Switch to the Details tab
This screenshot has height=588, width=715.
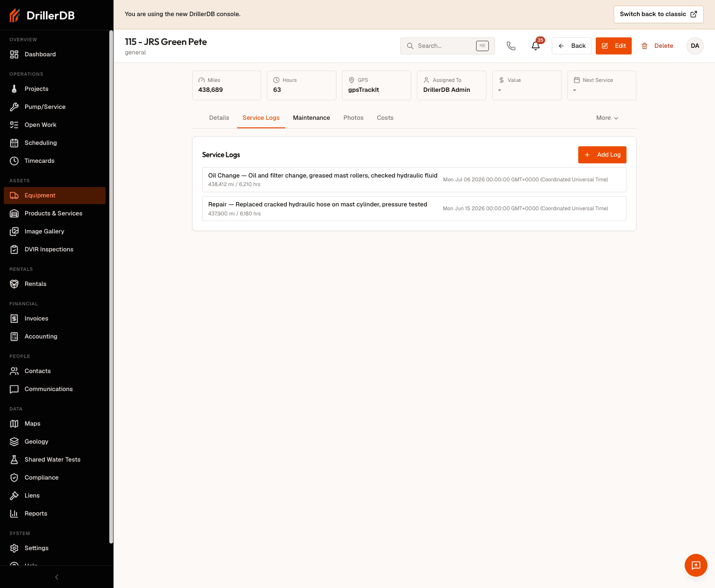pos(219,118)
